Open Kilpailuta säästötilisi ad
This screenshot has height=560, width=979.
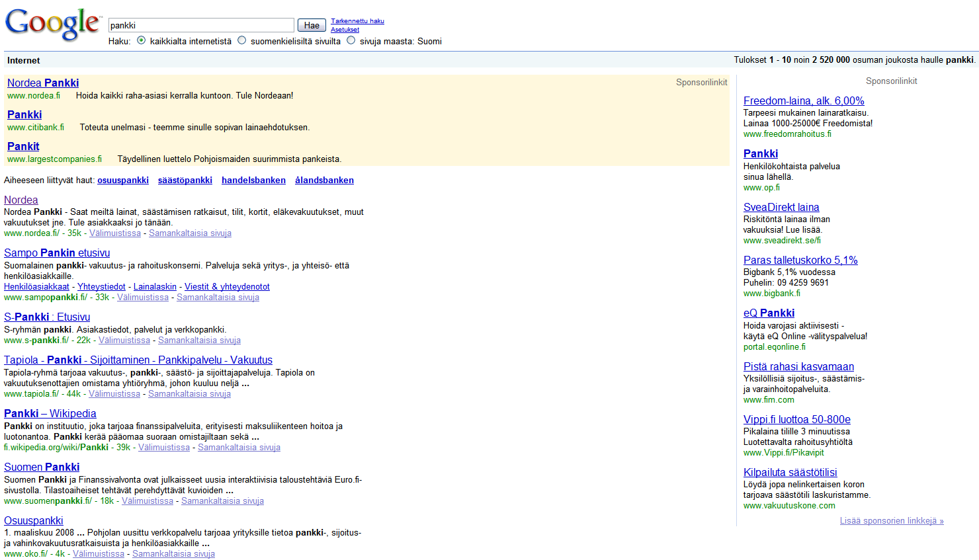click(x=790, y=472)
